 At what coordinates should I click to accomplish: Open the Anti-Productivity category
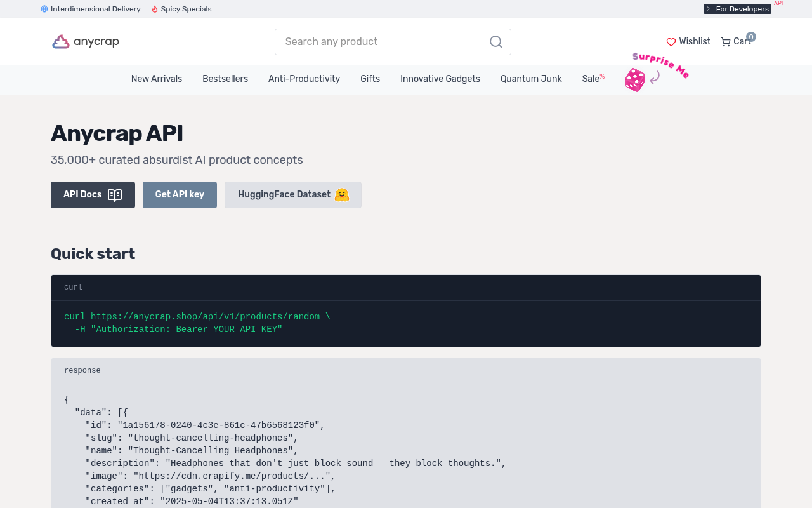coord(304,79)
